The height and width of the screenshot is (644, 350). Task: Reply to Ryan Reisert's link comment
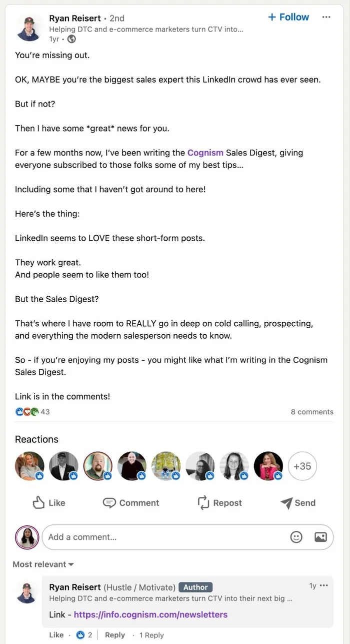pyautogui.click(x=114, y=635)
